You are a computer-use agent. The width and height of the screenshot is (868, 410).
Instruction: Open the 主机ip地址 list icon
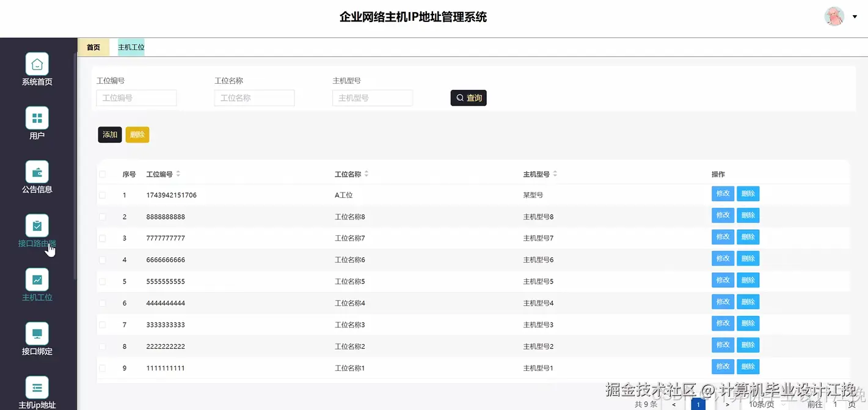point(37,387)
